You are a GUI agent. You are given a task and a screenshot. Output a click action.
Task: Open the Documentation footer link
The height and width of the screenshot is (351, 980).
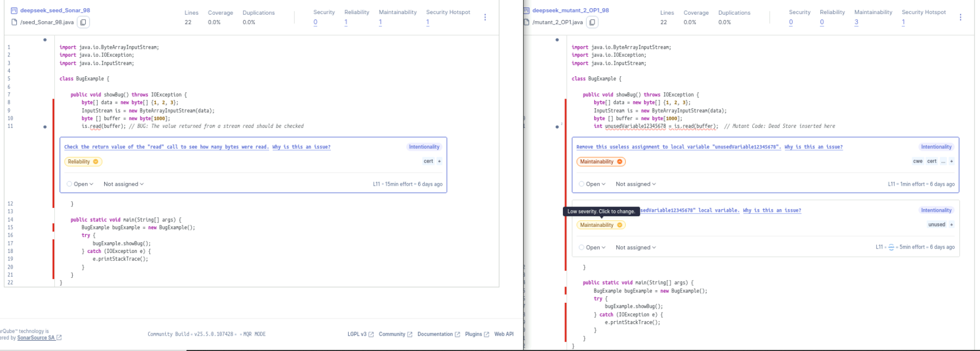pos(439,334)
